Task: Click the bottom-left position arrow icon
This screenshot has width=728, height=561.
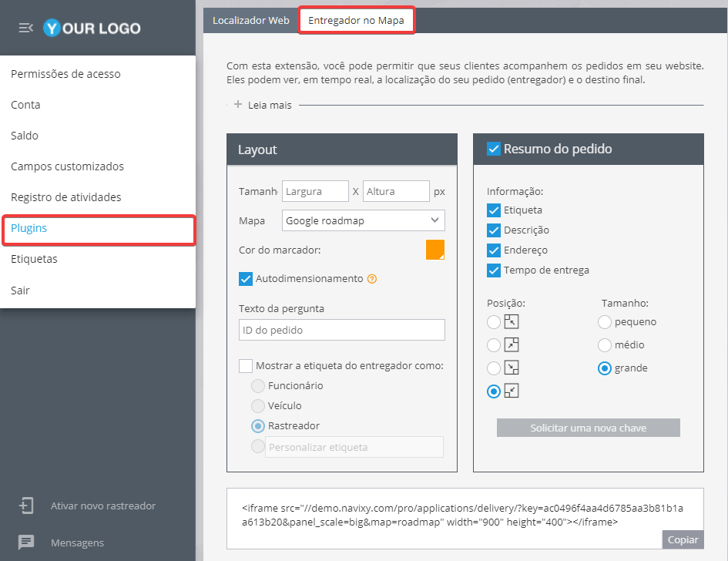Action: [512, 391]
